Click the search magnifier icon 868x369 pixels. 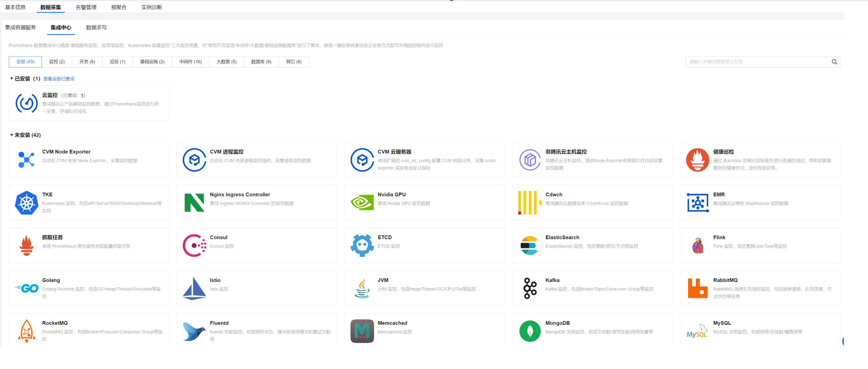coord(834,62)
